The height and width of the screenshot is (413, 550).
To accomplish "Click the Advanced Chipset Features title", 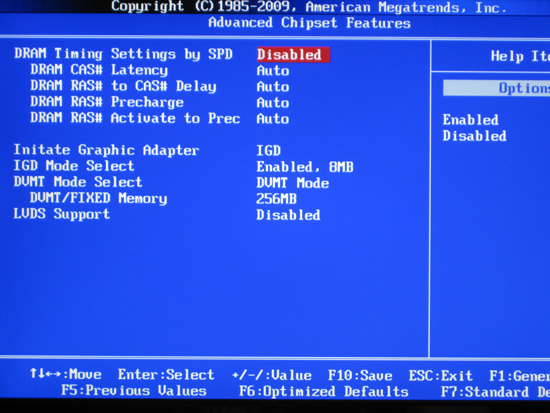I will tap(309, 23).
